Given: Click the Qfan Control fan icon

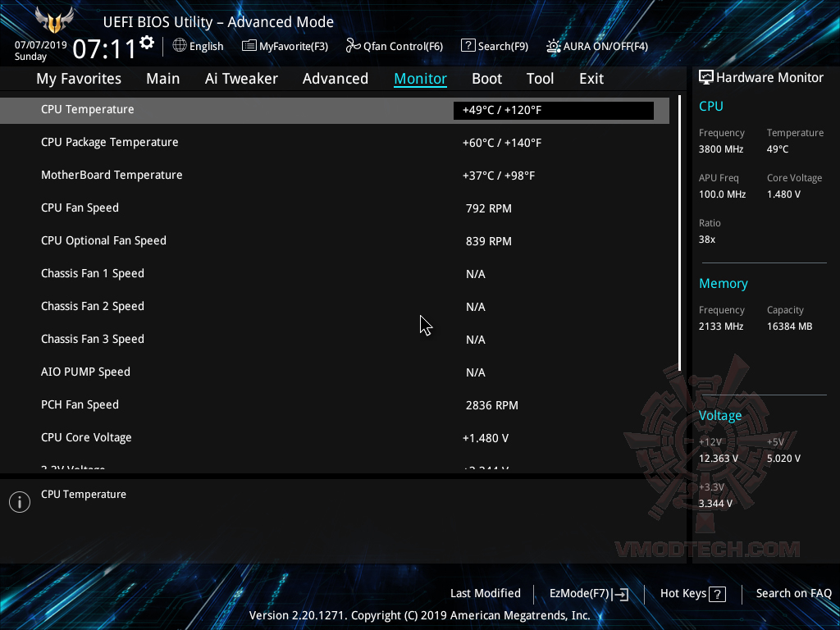Looking at the screenshot, I should coord(353,46).
